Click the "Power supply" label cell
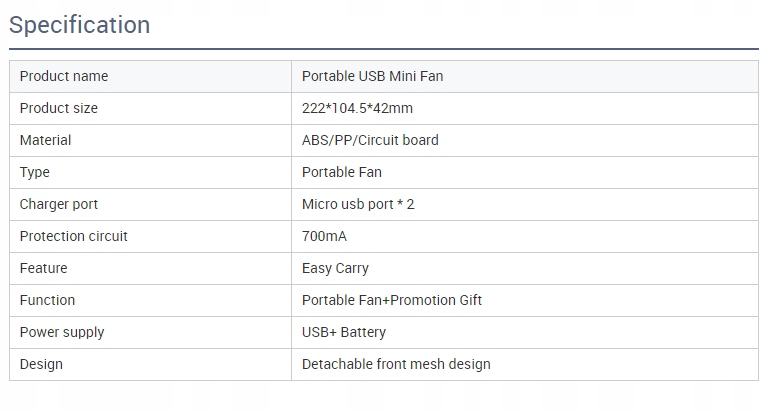This screenshot has width=771, height=412. click(62, 332)
